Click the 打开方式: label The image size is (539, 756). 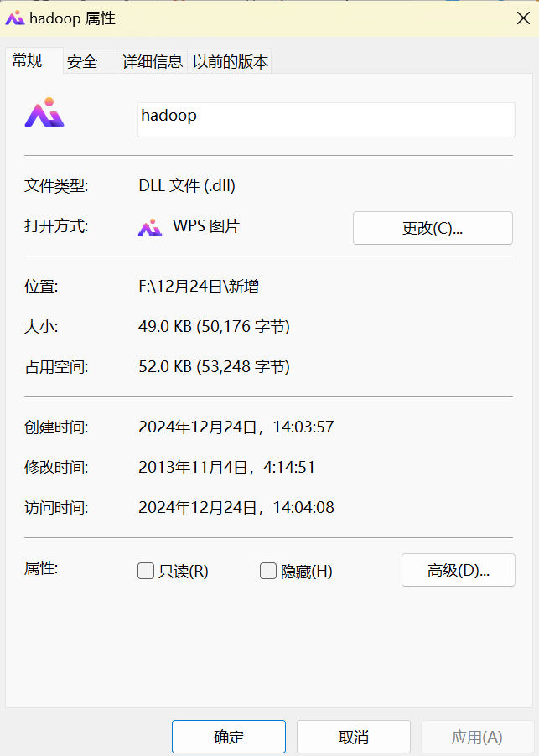[x=56, y=226]
